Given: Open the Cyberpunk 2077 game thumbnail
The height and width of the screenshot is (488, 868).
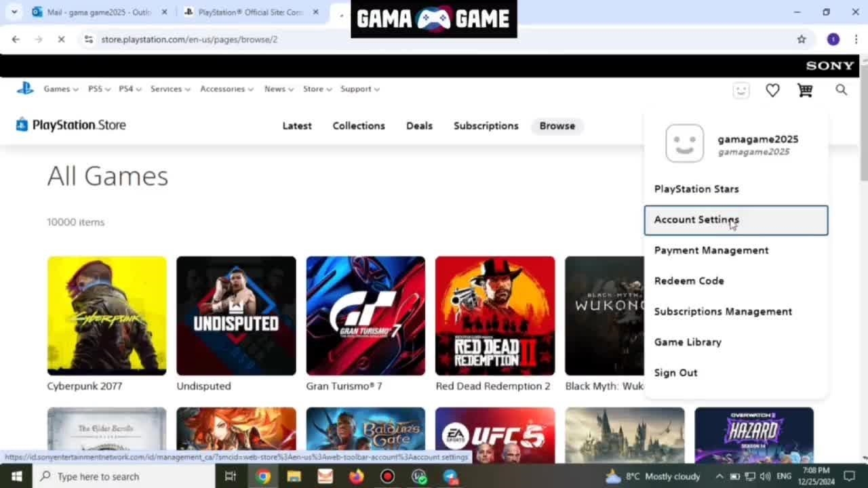Looking at the screenshot, I should coord(106,315).
